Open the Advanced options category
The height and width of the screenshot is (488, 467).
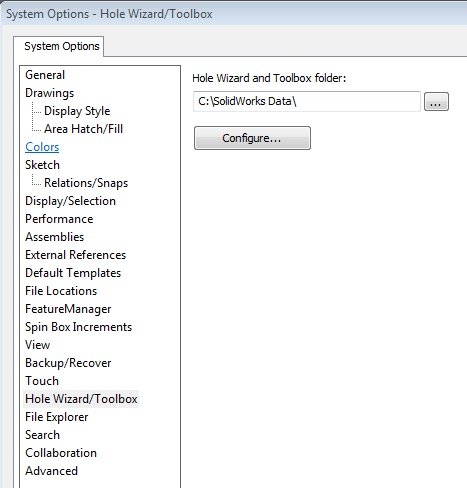51,471
